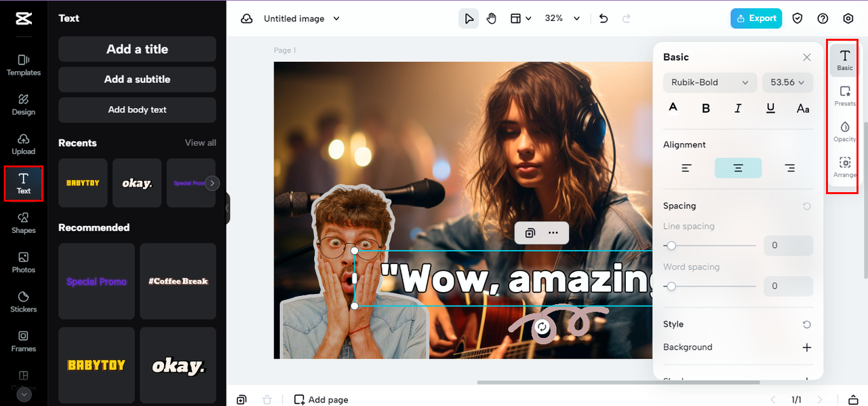Open the Rubik-Bold font dropdown
Image resolution: width=868 pixels, height=406 pixels.
[x=709, y=82]
